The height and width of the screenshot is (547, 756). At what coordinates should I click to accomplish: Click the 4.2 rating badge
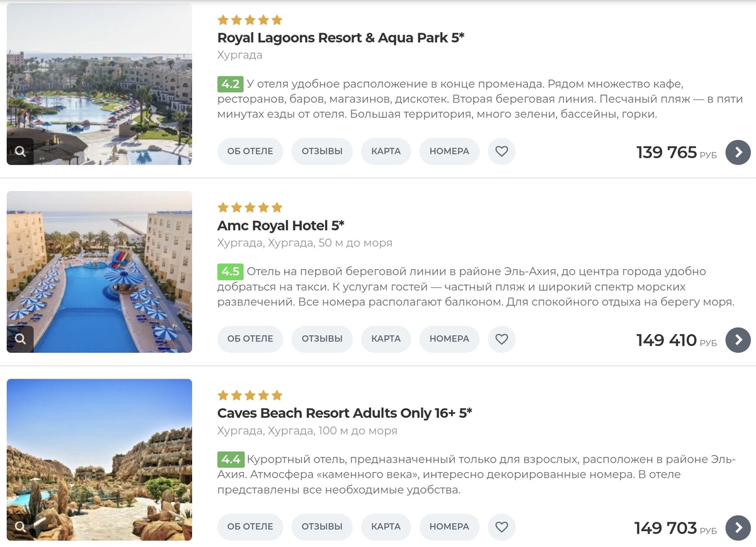pos(229,84)
